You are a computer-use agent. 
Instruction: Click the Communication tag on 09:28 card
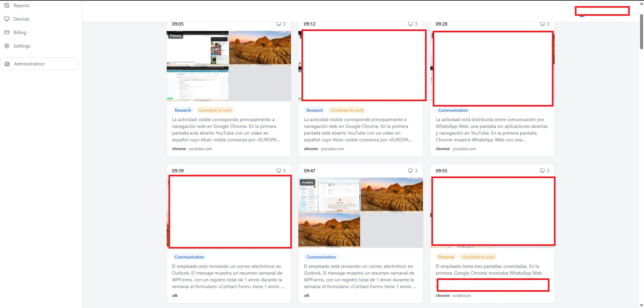(453, 110)
